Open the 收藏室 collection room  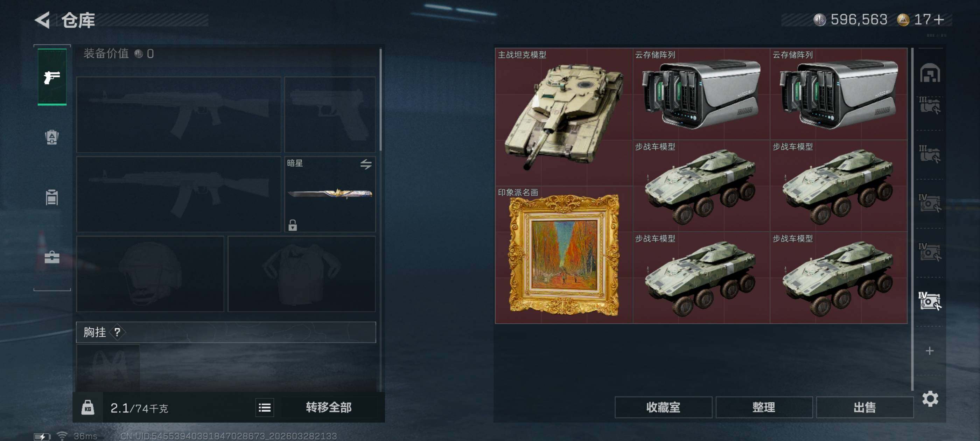(x=663, y=407)
